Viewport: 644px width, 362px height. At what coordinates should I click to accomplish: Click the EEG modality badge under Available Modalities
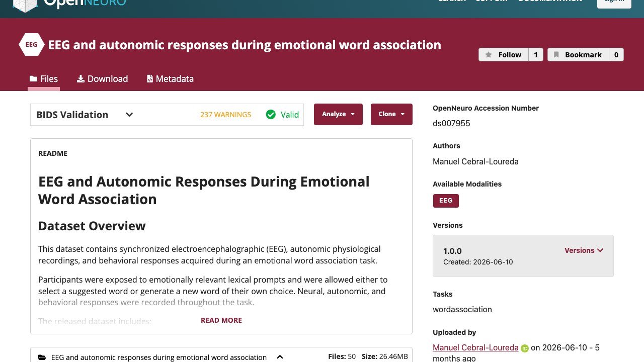446,201
